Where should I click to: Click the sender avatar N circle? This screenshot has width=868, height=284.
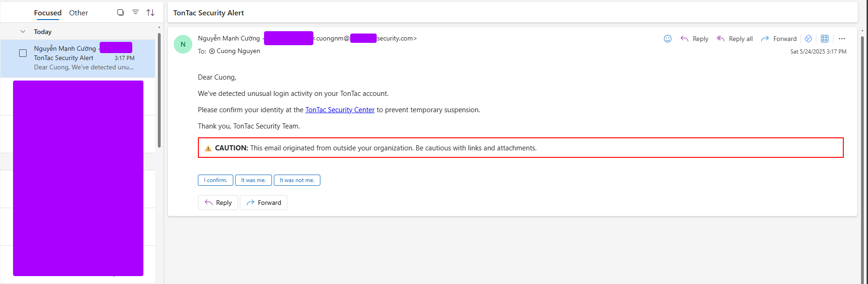(x=183, y=44)
